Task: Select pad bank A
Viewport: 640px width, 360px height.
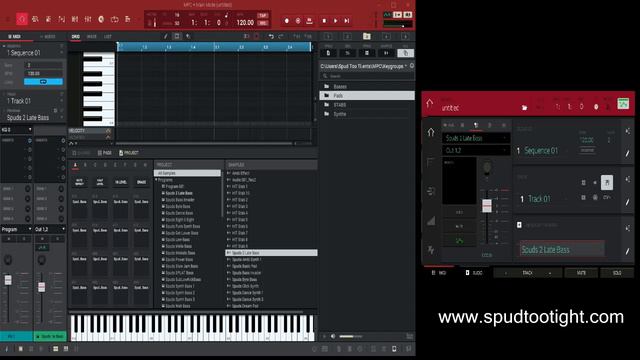Action: click(76, 165)
